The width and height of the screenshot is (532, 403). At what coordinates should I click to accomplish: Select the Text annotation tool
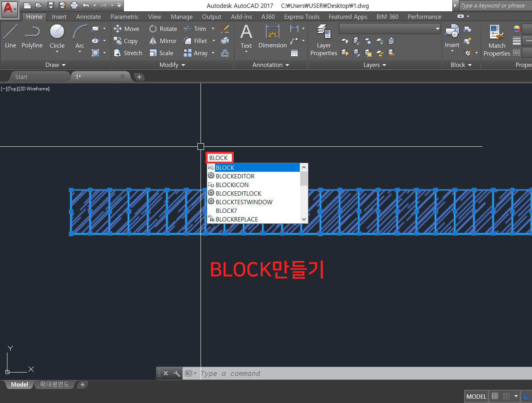(x=246, y=36)
